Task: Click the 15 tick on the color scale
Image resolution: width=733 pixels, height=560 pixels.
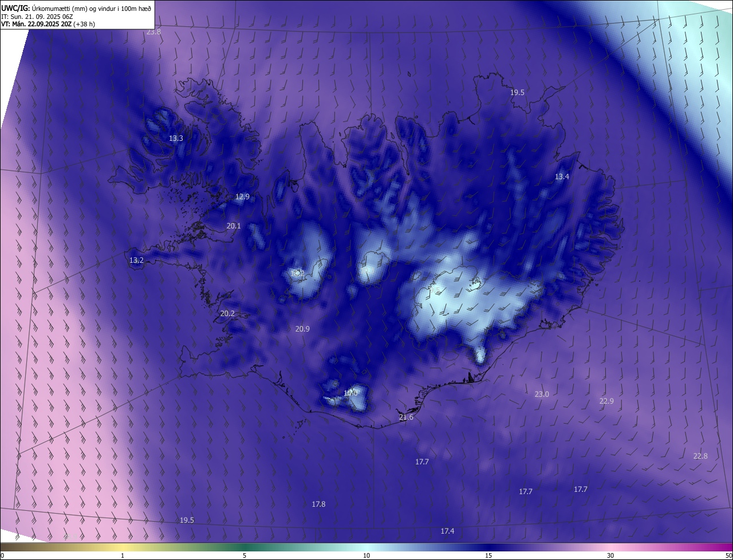Action: click(488, 556)
